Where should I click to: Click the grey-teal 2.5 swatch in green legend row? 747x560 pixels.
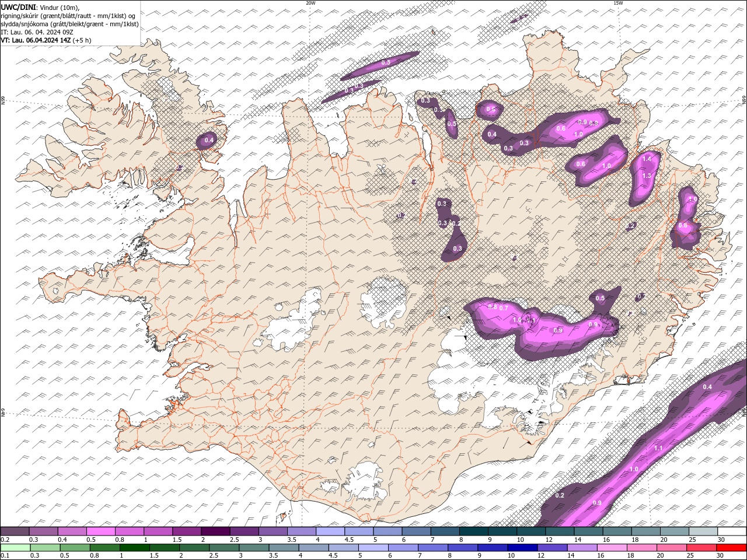(x=224, y=547)
